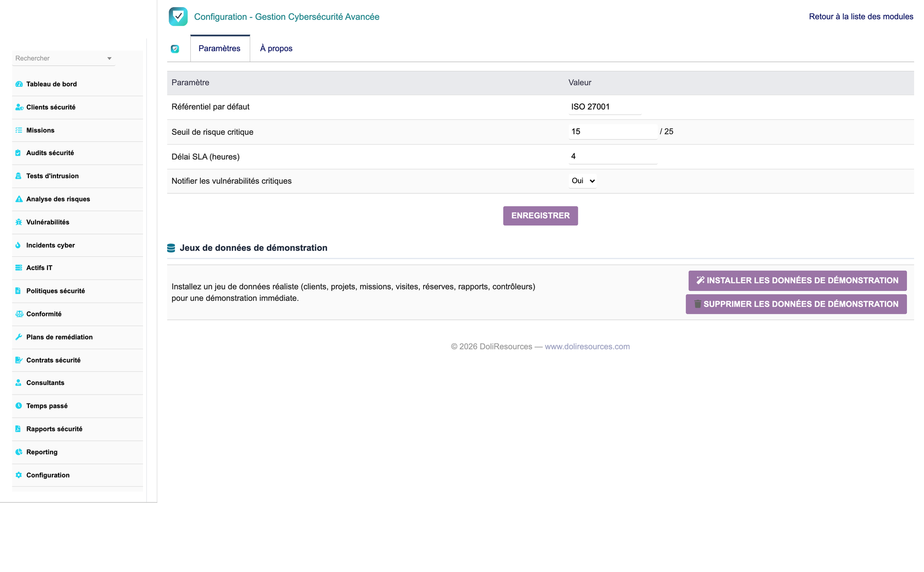Focus the Seuil de risque critique field
Viewport: 924px width, 572px height.
coord(613,131)
